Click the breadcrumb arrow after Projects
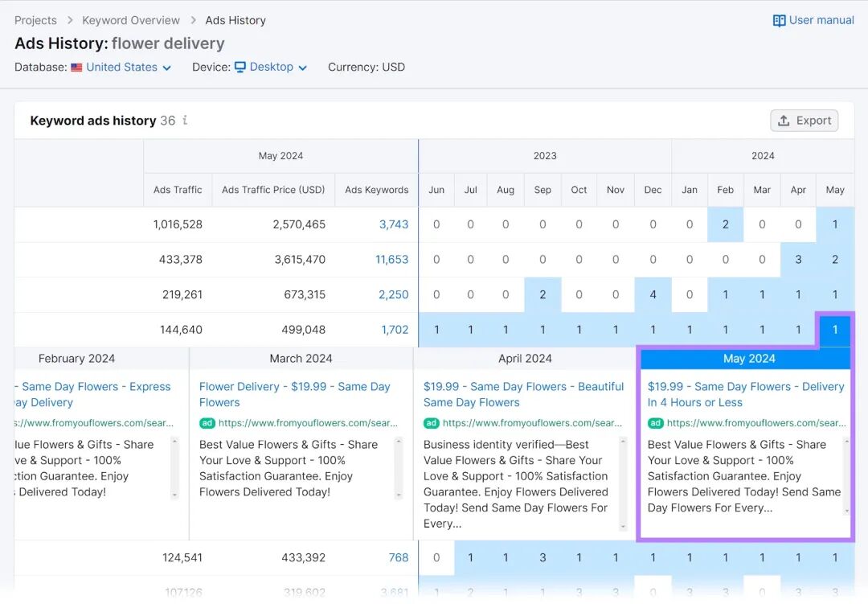Image resolution: width=868 pixels, height=604 pixels. point(70,20)
